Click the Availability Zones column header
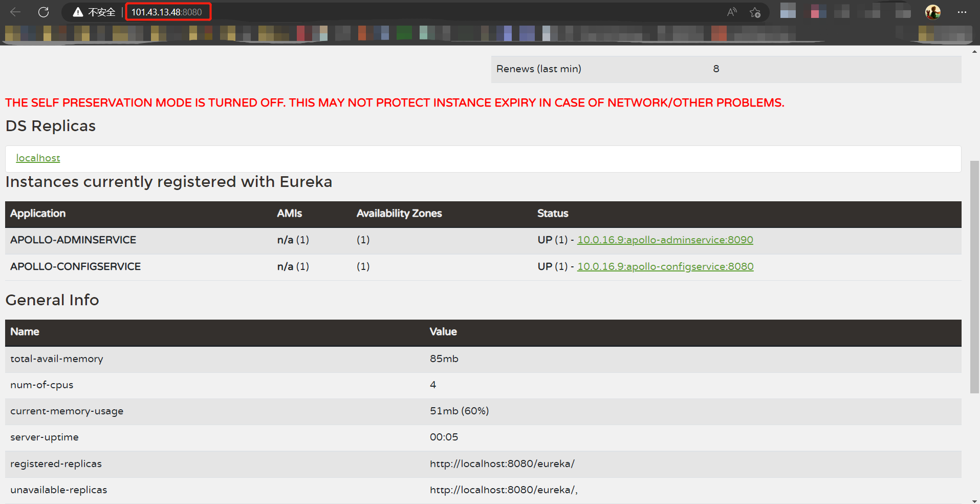Image resolution: width=980 pixels, height=504 pixels. (x=399, y=214)
